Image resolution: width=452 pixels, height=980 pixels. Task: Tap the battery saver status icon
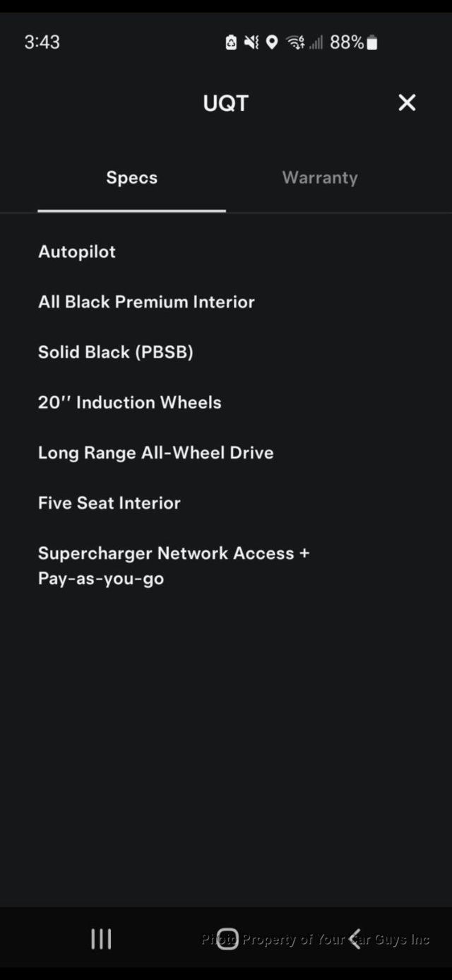(x=230, y=42)
